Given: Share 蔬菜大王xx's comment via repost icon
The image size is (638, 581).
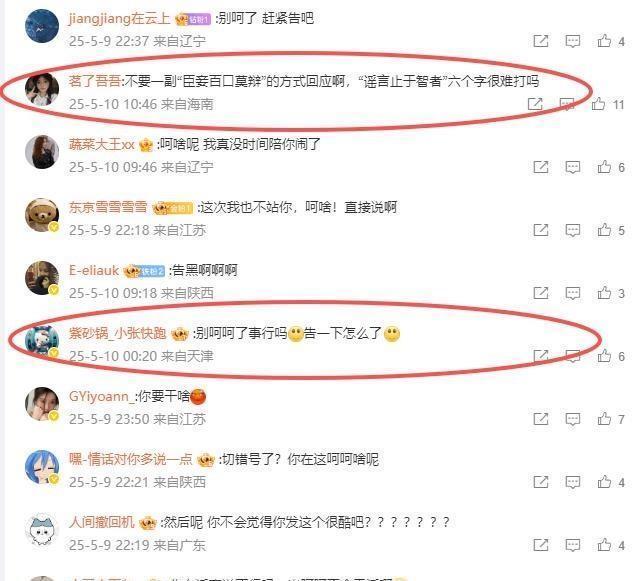Looking at the screenshot, I should [541, 167].
